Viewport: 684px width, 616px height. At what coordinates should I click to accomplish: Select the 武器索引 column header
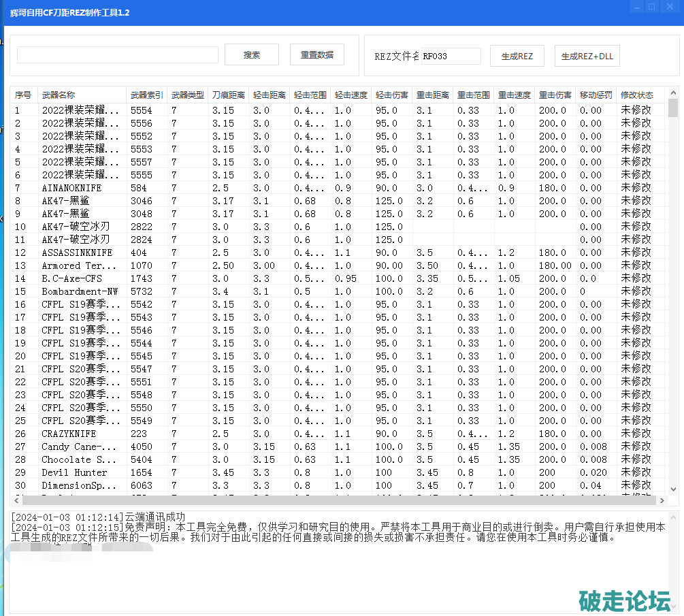tap(146, 95)
